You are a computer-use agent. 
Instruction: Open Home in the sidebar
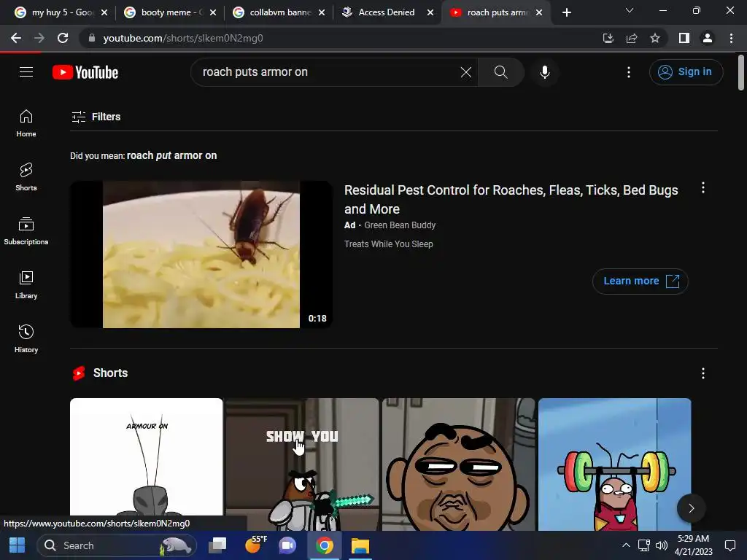(26, 123)
